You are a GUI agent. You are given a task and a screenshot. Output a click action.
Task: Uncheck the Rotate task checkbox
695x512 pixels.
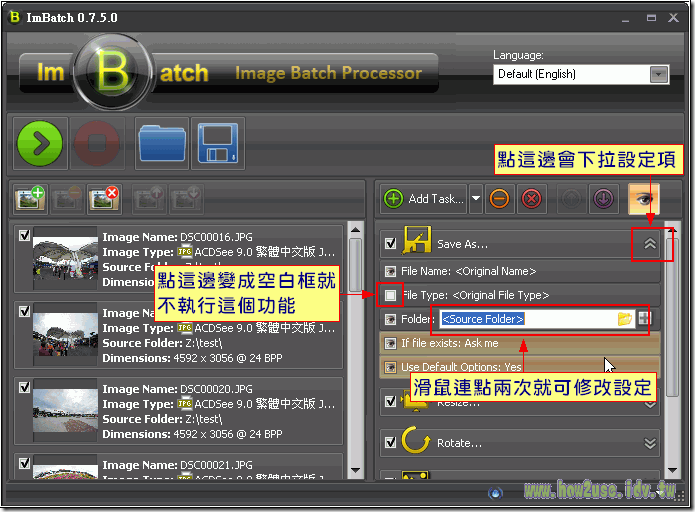click(390, 442)
